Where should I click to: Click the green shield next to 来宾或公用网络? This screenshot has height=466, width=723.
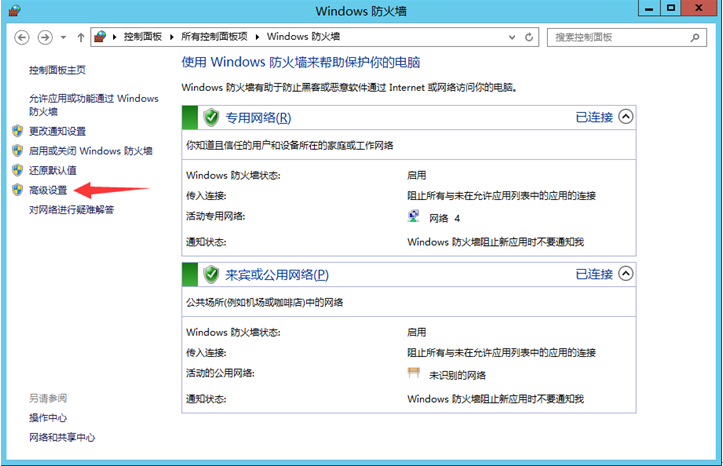pos(211,274)
